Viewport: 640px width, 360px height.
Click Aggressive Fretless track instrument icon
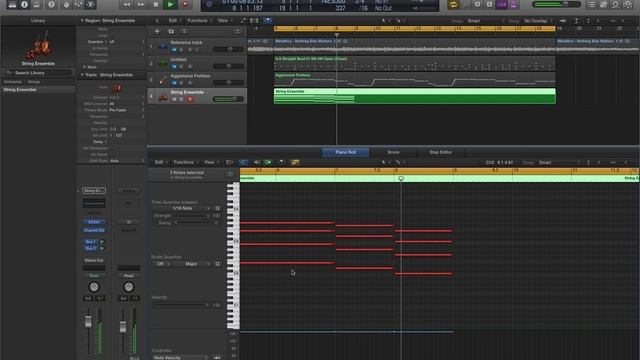pos(163,80)
